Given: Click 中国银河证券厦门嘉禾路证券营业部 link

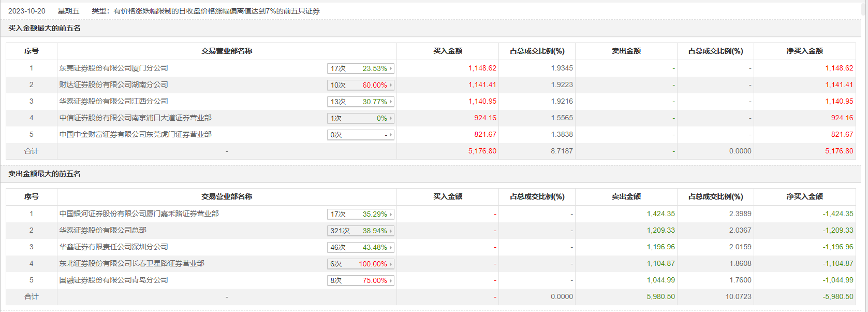Looking at the screenshot, I should point(139,214).
